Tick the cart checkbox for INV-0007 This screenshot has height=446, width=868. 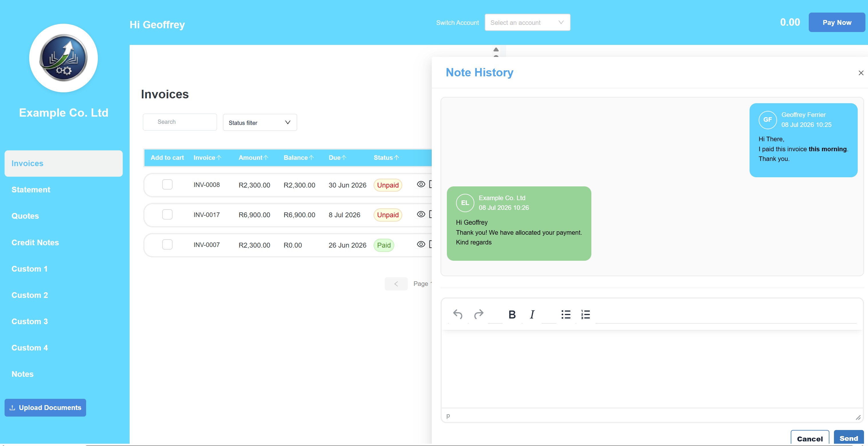167,244
